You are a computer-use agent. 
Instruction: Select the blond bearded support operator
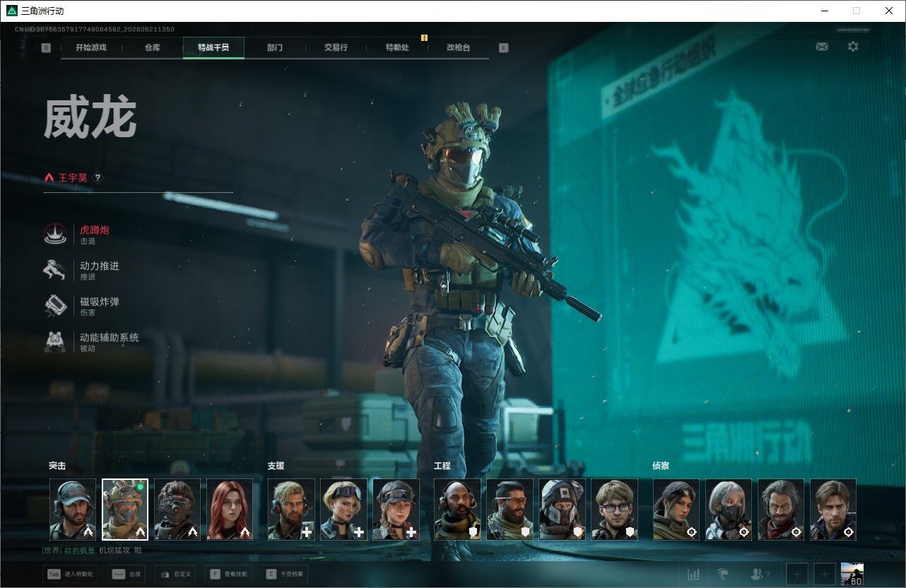pos(291,510)
